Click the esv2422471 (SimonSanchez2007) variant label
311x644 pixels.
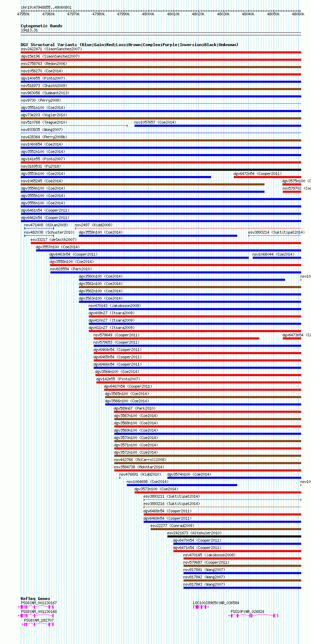pyautogui.click(x=51, y=49)
